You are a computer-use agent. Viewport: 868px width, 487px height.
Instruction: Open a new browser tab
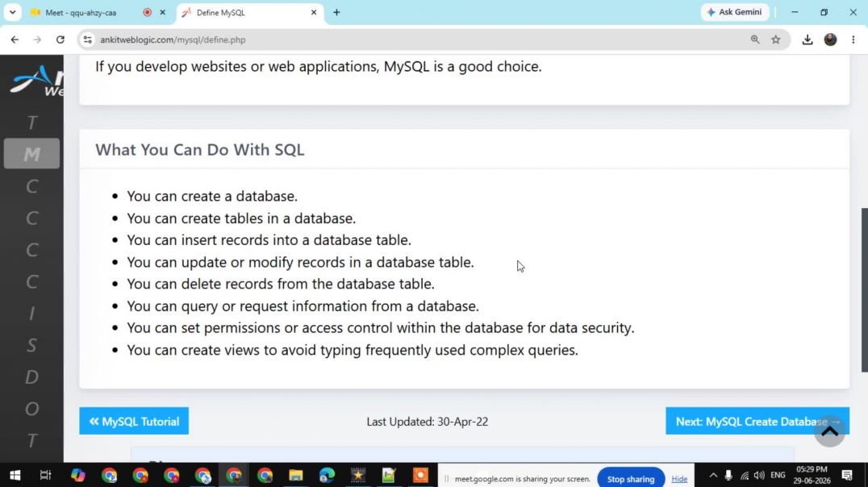336,12
